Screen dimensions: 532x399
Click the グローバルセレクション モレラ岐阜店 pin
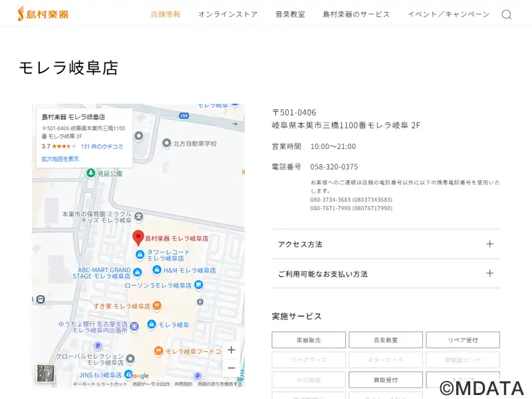pyautogui.click(x=130, y=358)
